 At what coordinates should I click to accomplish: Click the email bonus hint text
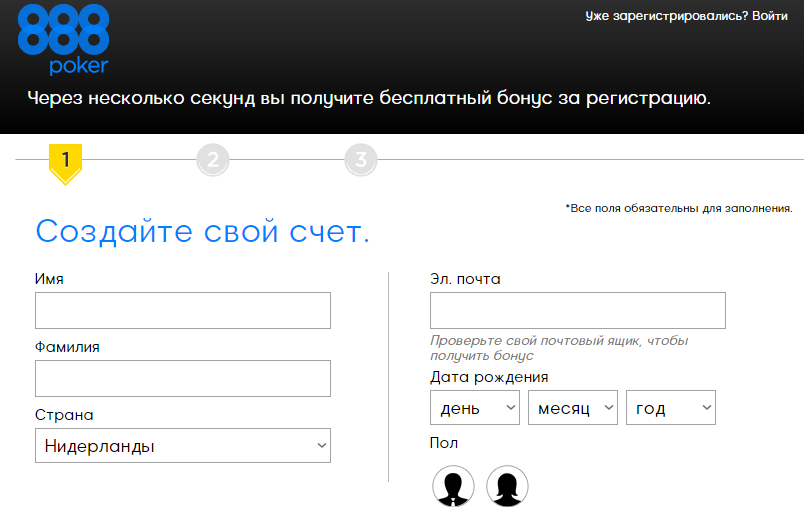[x=558, y=348]
